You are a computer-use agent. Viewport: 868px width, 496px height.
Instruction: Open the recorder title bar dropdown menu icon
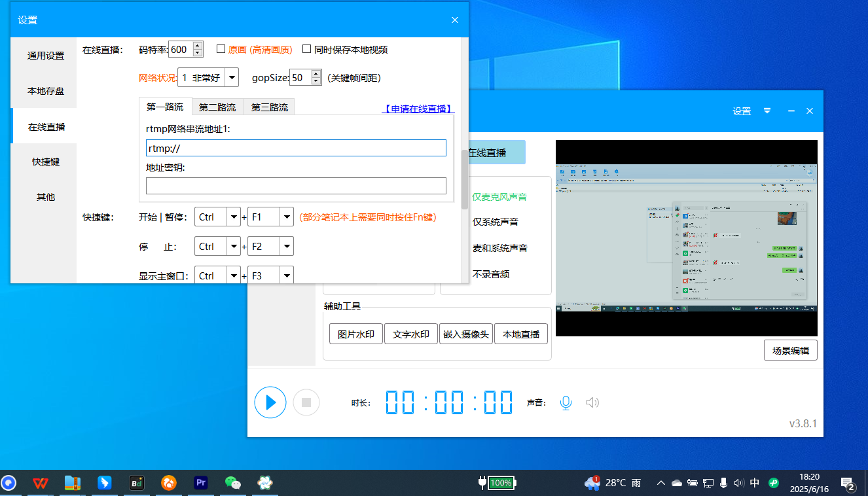click(x=767, y=111)
